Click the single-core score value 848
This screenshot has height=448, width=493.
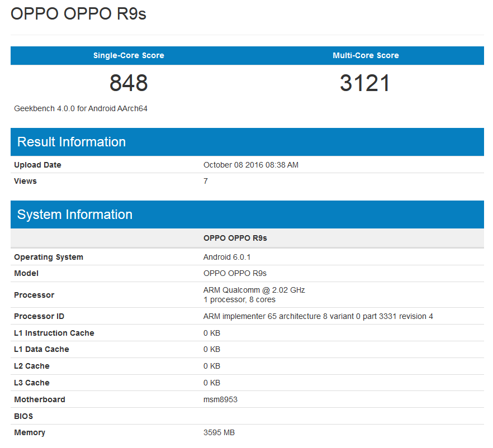coord(128,83)
